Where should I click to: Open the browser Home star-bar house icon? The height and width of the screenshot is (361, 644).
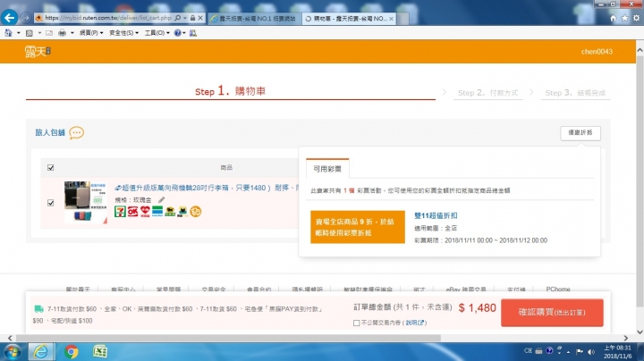coord(613,19)
